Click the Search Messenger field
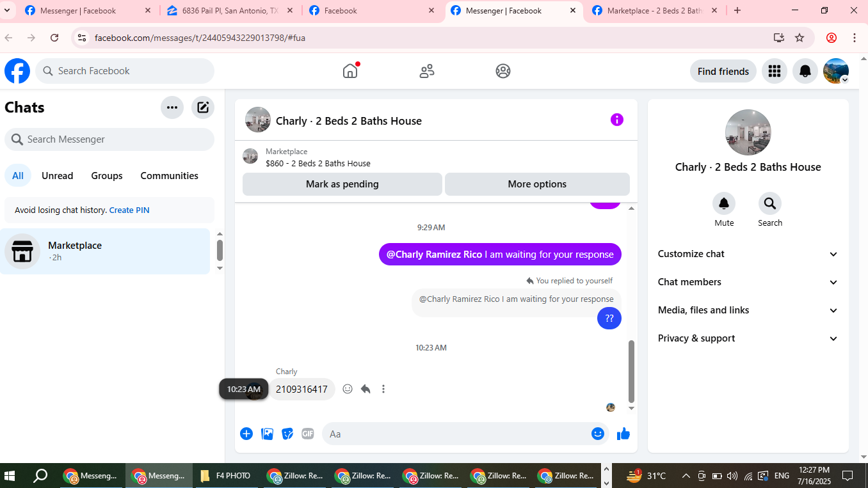The width and height of the screenshot is (868, 488). click(x=109, y=139)
